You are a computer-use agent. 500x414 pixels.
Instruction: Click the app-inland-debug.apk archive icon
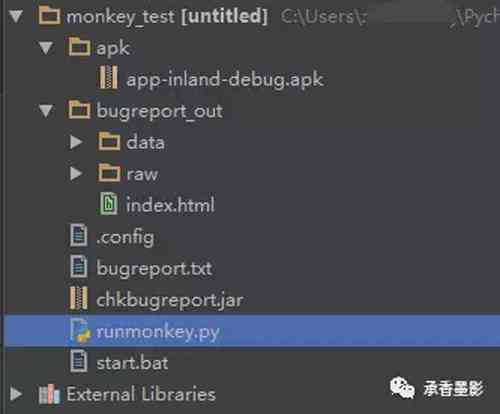pos(109,78)
